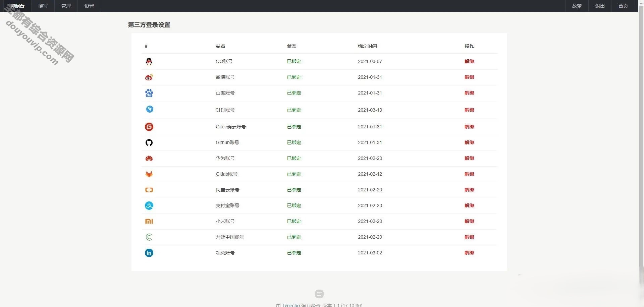The width and height of the screenshot is (644, 307).
Task: Unbind the 阿里云账号 with 解绑
Action: 469,190
